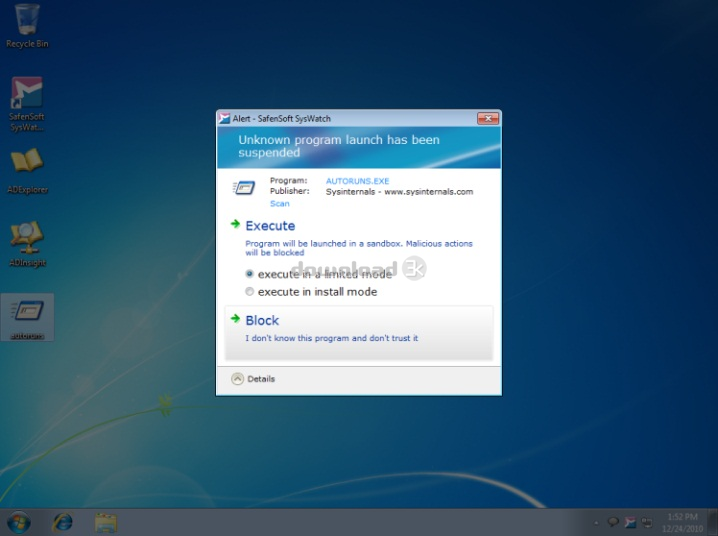Show hidden tray icons arrow
This screenshot has height=536, width=718.
click(596, 523)
